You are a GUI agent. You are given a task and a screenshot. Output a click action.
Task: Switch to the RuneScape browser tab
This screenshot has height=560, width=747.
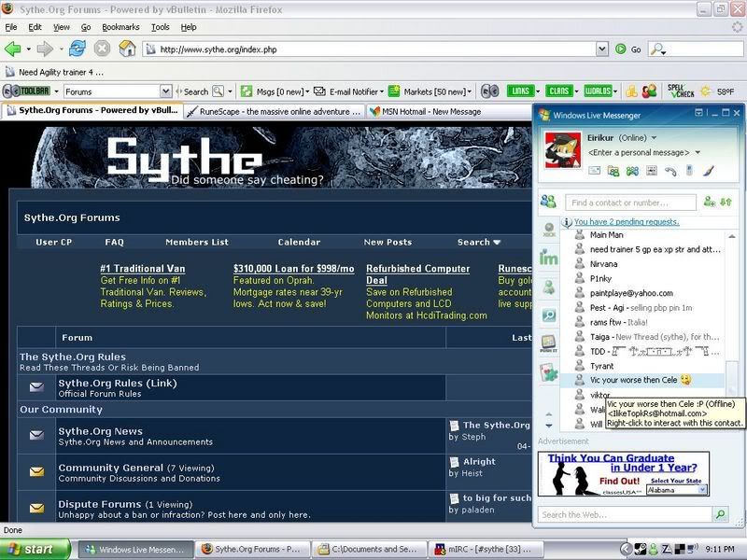(274, 111)
